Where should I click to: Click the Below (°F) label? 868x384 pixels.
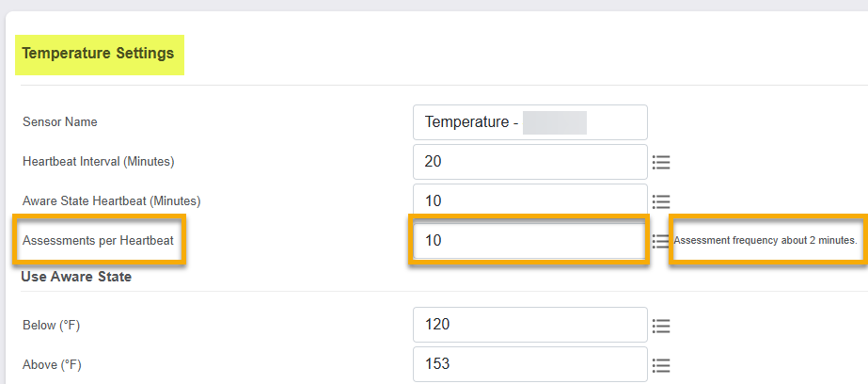(x=50, y=326)
